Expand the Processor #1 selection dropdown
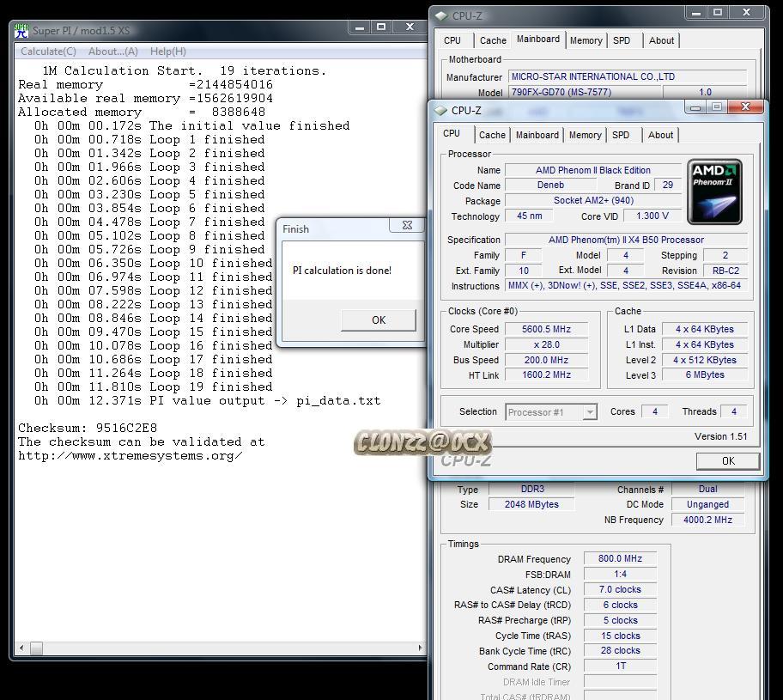Viewport: 783px width, 700px height. (590, 412)
